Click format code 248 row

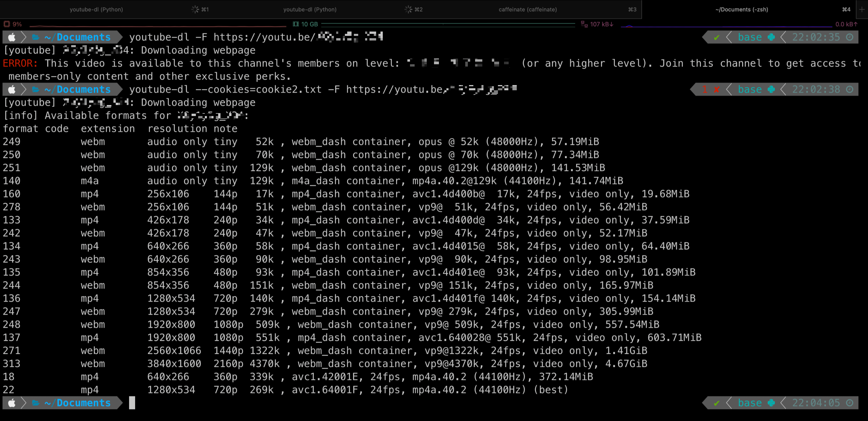pyautogui.click(x=331, y=325)
